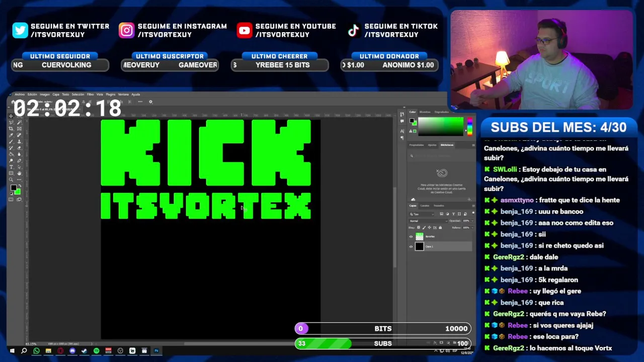Select the Magic Wand tool

(x=19, y=123)
